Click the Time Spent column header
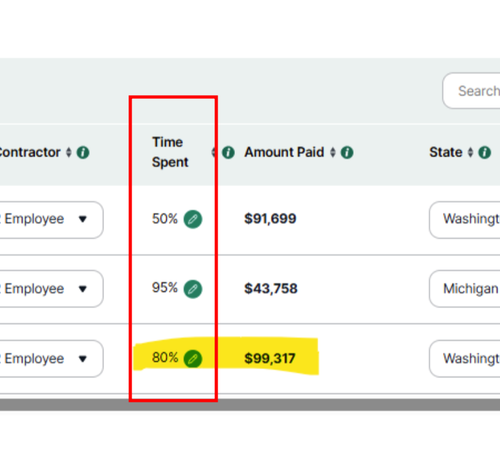500x452 pixels. (170, 152)
